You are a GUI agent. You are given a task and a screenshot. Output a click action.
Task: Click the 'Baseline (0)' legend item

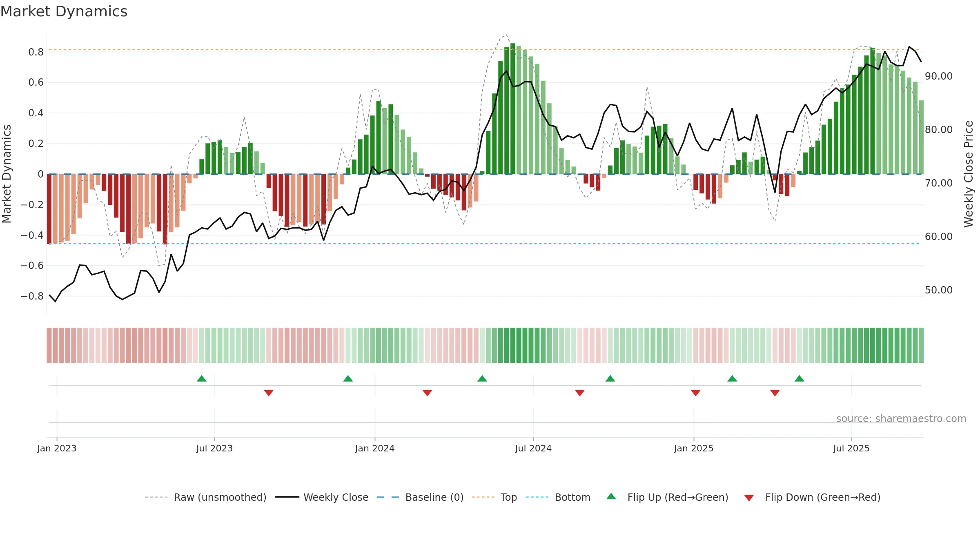[x=420, y=497]
